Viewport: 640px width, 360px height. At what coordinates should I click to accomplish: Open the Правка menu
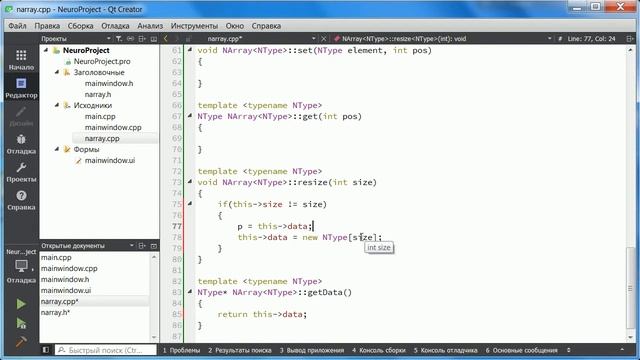[47, 26]
